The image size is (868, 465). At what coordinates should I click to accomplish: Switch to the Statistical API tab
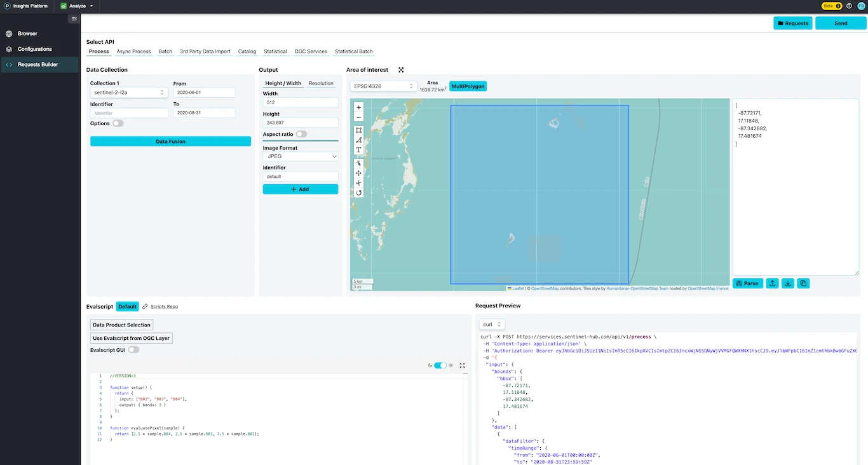coord(275,51)
